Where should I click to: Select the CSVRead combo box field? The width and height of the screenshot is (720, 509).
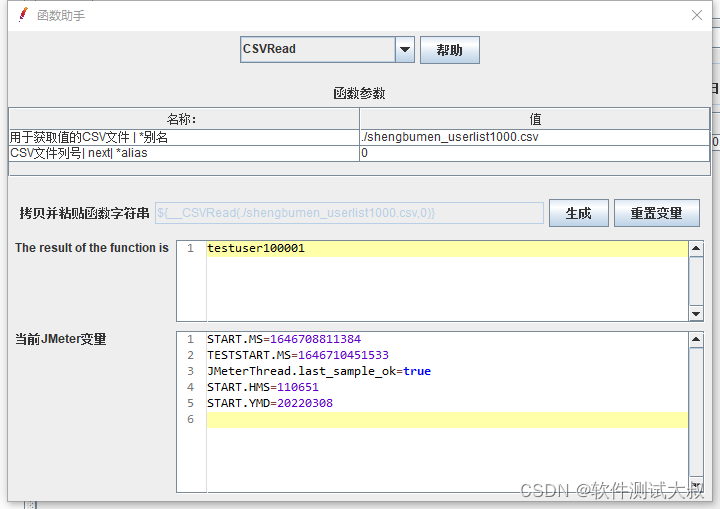[x=318, y=50]
